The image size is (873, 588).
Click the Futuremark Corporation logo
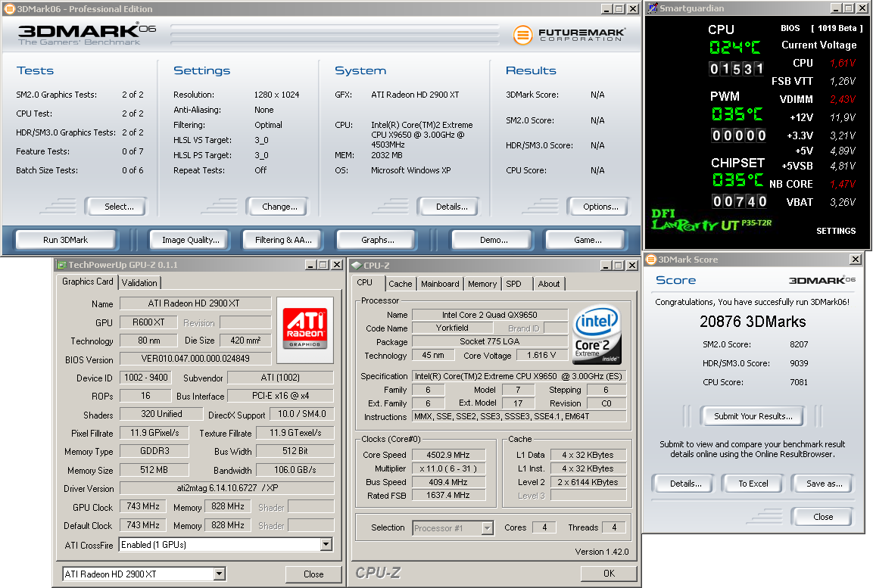coord(569,35)
